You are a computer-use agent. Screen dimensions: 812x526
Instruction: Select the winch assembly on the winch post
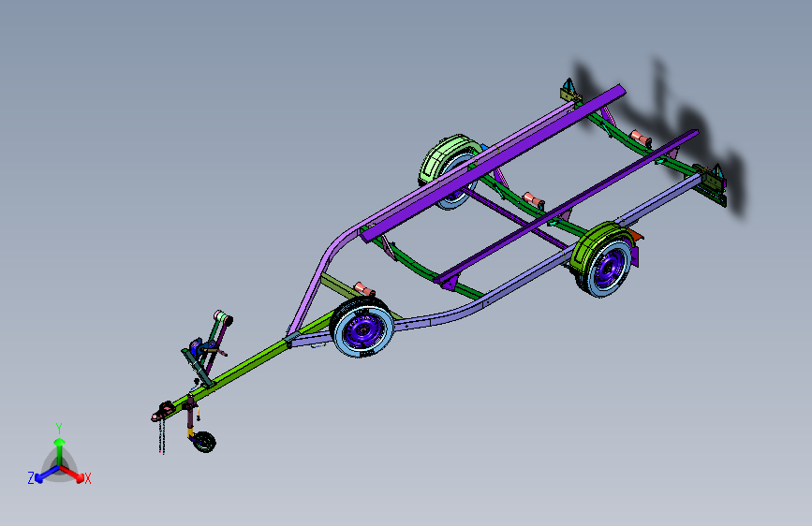(x=199, y=349)
